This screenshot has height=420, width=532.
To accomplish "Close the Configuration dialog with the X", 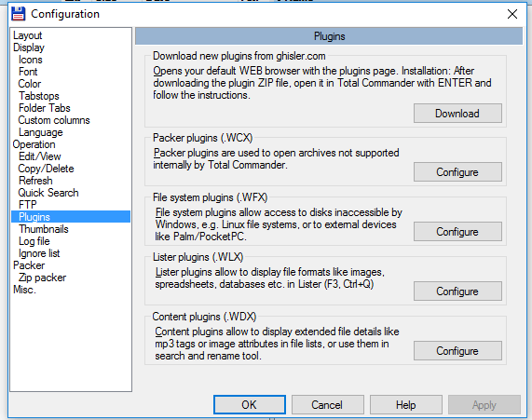I will point(512,14).
